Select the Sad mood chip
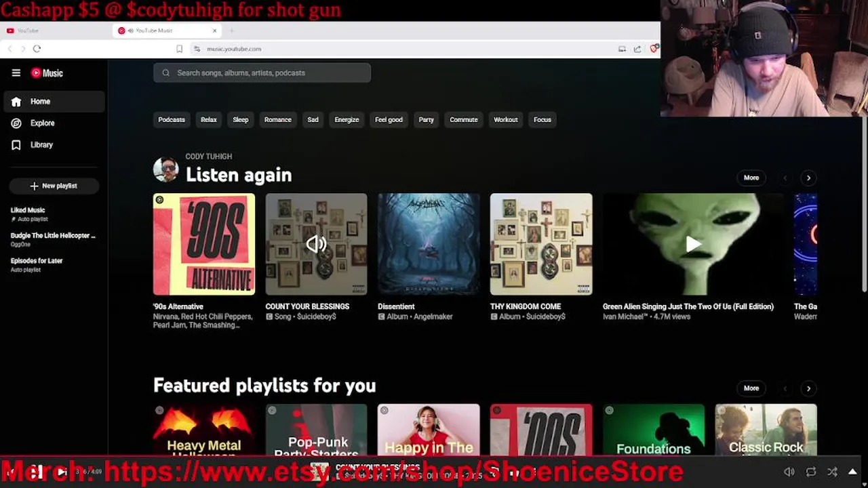 [x=313, y=119]
